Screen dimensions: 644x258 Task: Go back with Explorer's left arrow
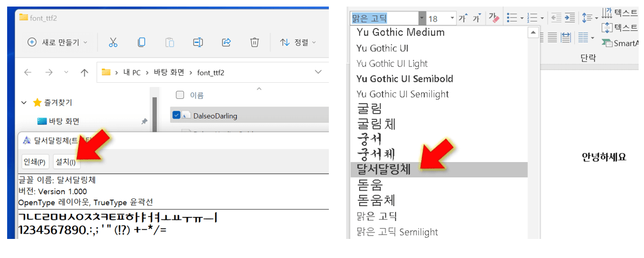click(28, 73)
